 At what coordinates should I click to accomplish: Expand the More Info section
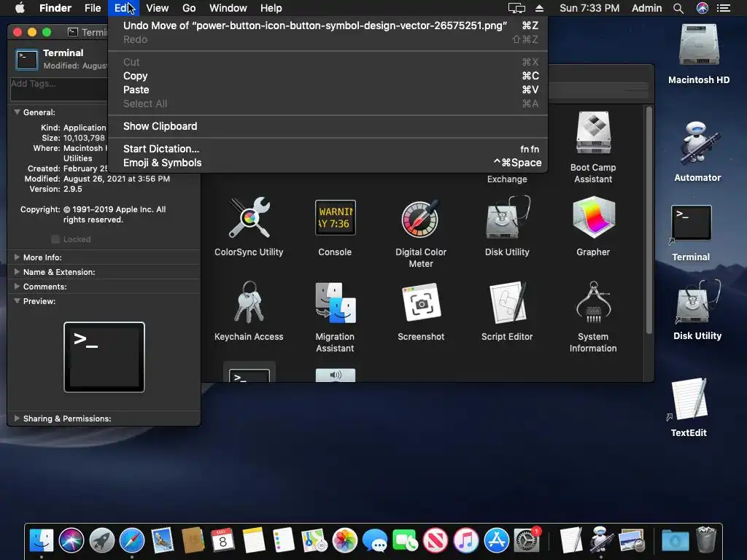pyautogui.click(x=18, y=257)
